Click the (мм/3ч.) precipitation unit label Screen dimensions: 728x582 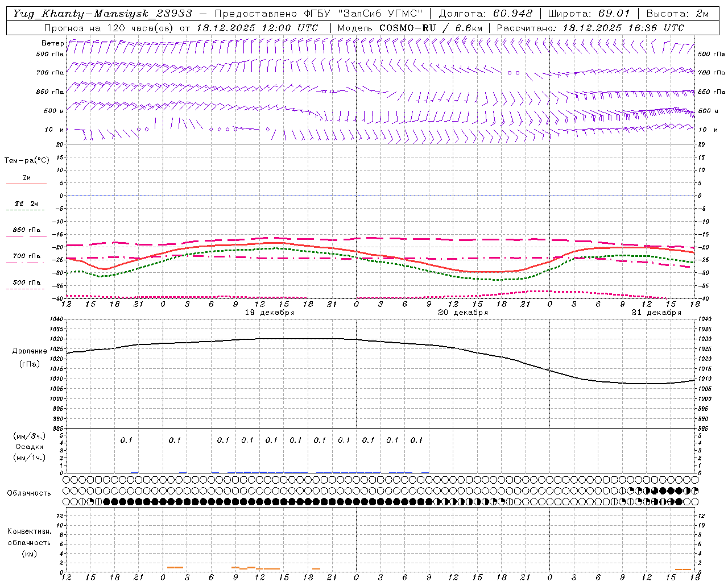(30, 436)
